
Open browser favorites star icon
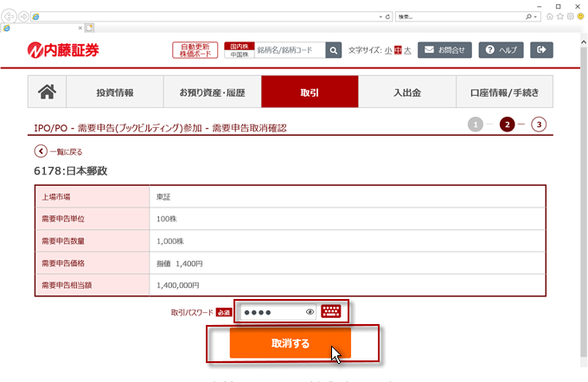560,16
